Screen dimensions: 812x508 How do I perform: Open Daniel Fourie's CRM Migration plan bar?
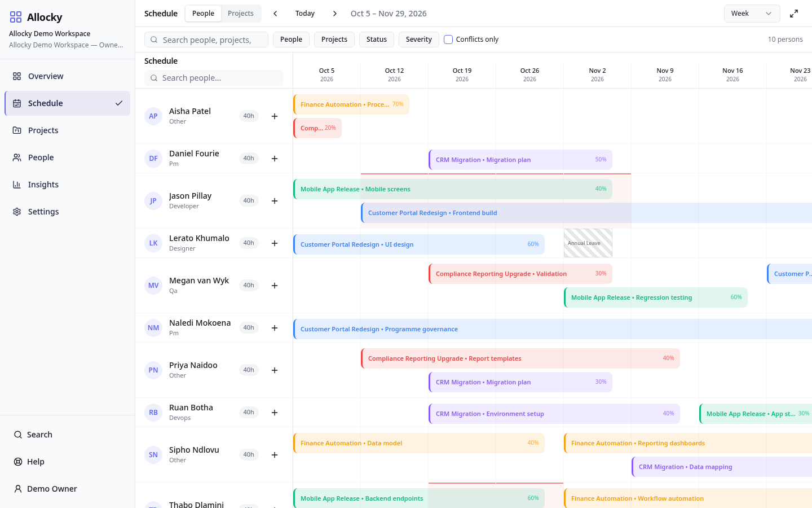click(520, 160)
